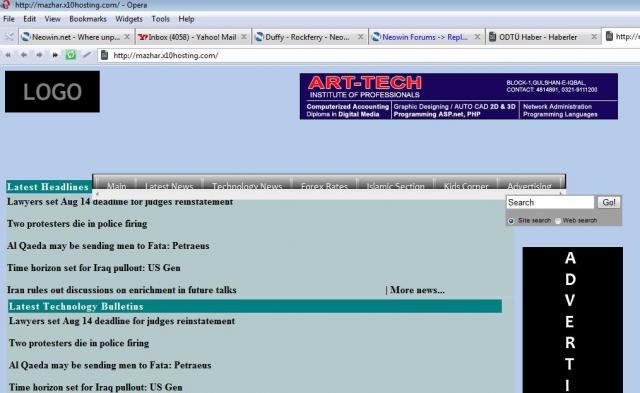Click the forward navigation arrow
Screen dimensions: 640x393
point(39,55)
